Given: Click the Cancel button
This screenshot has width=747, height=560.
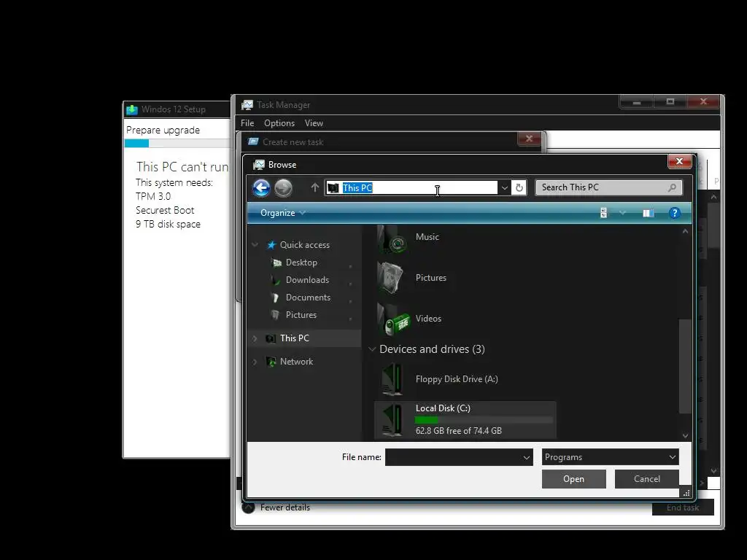Looking at the screenshot, I should [x=646, y=479].
